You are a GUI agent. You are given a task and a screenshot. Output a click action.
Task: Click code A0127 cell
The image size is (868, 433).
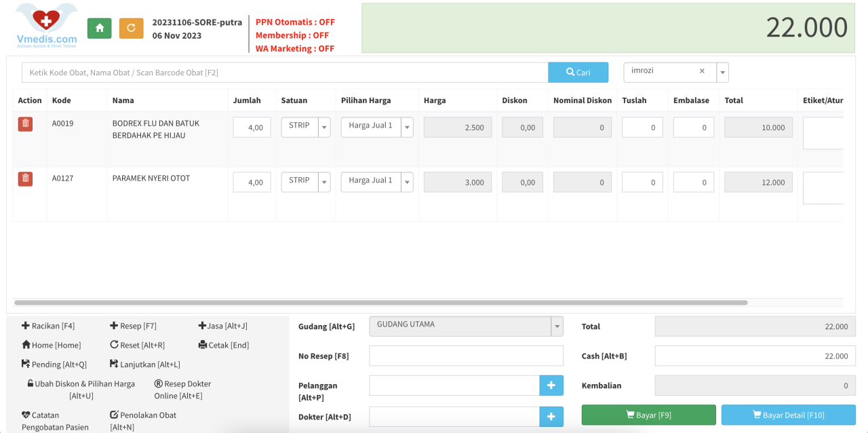tap(63, 178)
